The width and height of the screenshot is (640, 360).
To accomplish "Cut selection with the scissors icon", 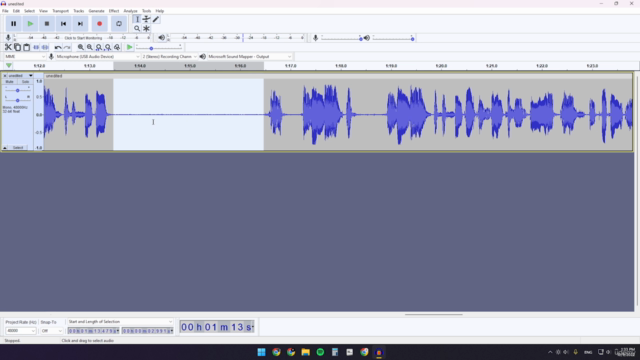I will coord(8,47).
